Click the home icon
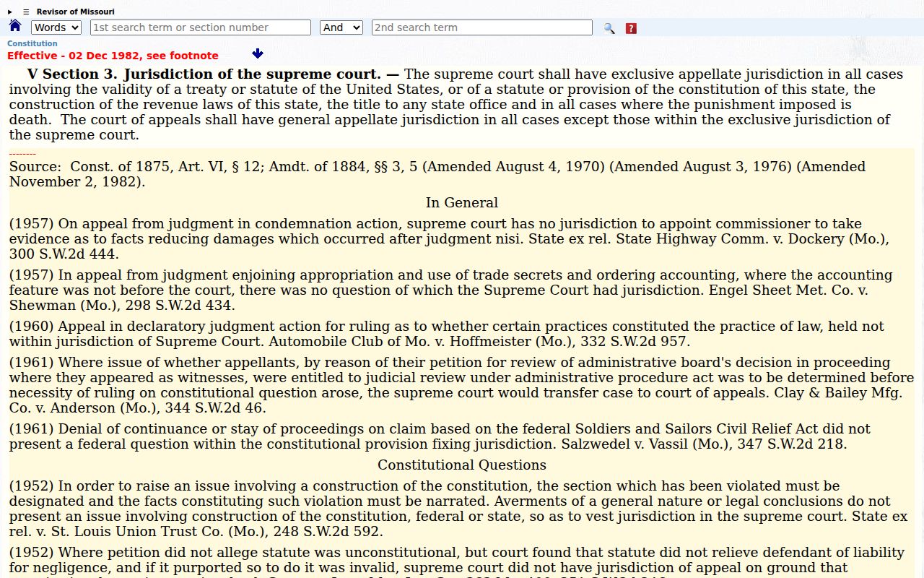The width and height of the screenshot is (924, 578). point(15,27)
